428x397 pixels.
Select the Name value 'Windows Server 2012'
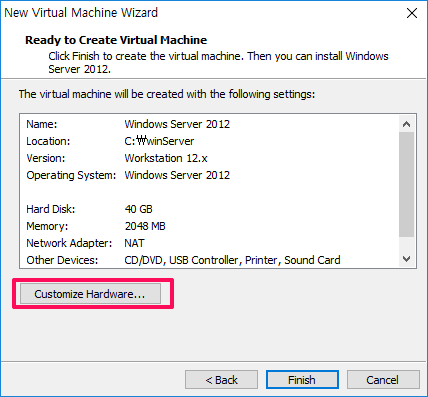177,124
